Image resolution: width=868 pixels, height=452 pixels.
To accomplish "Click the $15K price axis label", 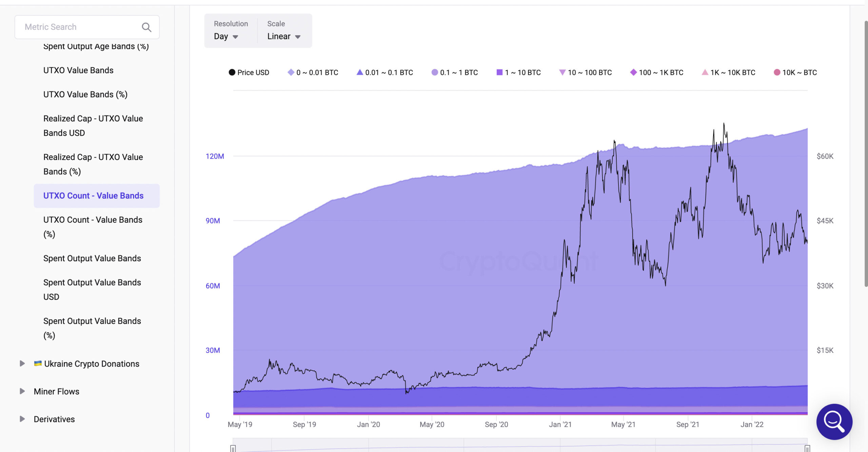I will click(825, 350).
